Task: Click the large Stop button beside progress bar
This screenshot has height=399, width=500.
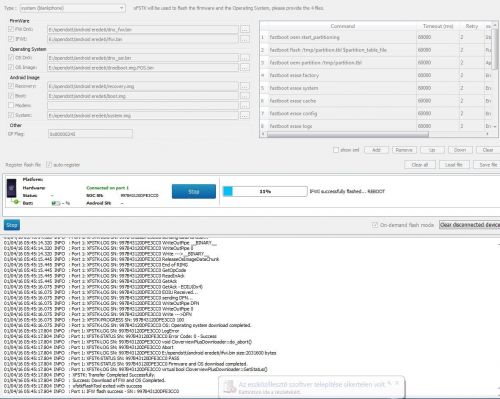Action: coord(194,192)
